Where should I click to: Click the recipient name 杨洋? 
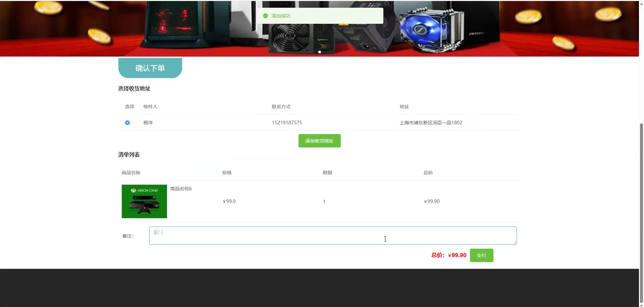pos(148,123)
